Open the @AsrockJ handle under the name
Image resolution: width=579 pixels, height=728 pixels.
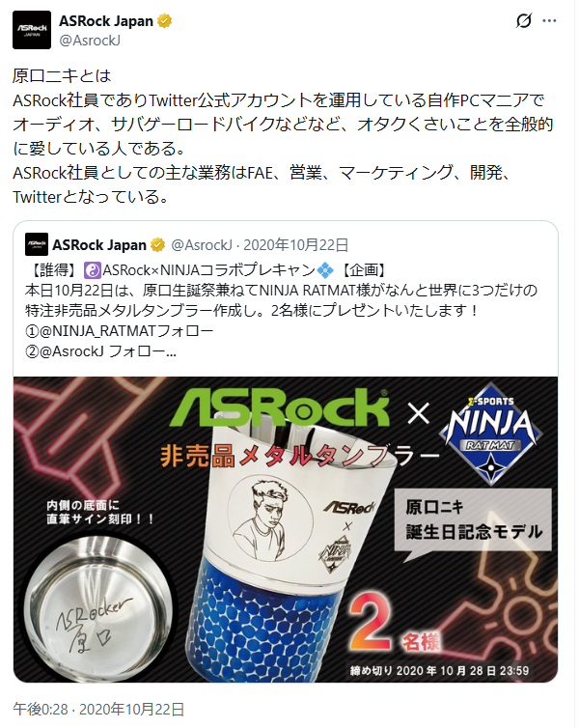point(90,41)
